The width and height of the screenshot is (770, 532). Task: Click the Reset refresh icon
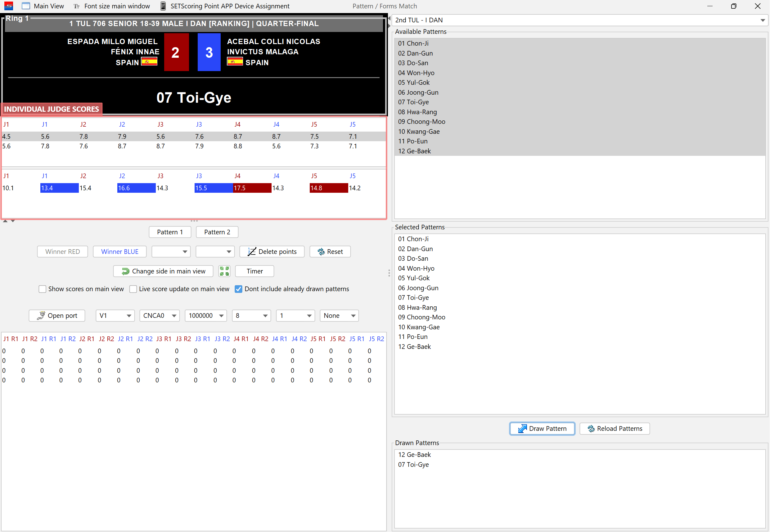click(321, 252)
